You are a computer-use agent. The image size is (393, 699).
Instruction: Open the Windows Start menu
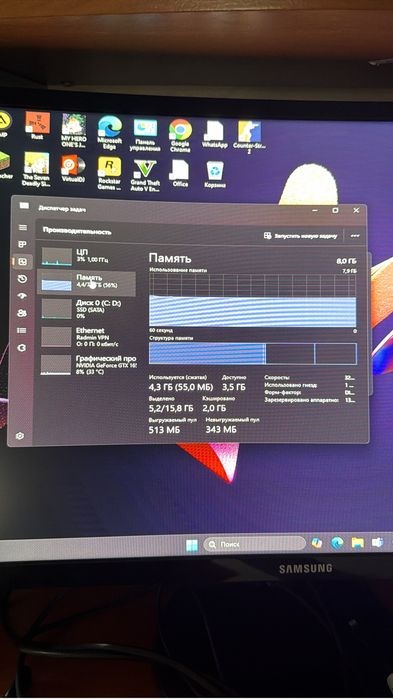pos(192,545)
